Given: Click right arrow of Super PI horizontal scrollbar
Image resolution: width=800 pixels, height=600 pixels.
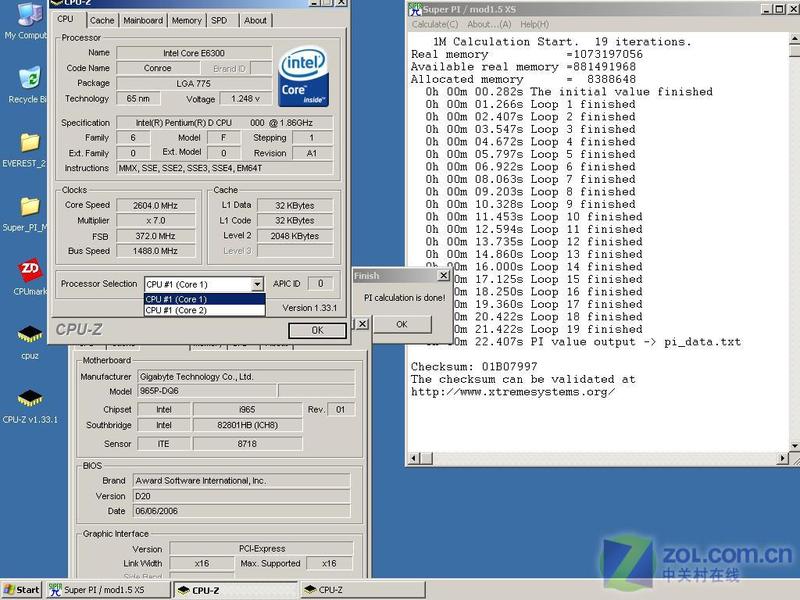Looking at the screenshot, I should [x=783, y=459].
